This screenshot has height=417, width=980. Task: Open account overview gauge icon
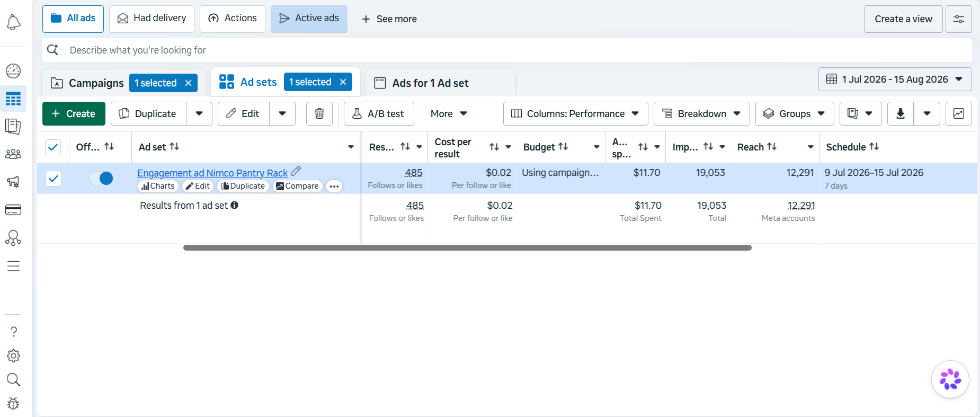click(x=13, y=70)
